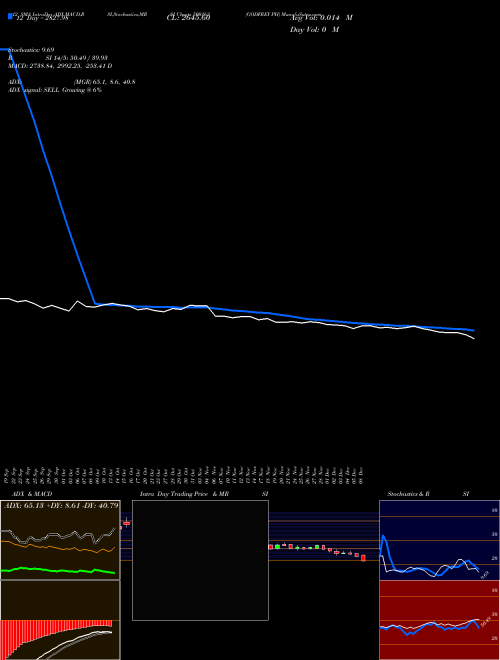Select the 'CL: 2645.60' closing price text
Screen dimensions: 500x660
point(188,17)
